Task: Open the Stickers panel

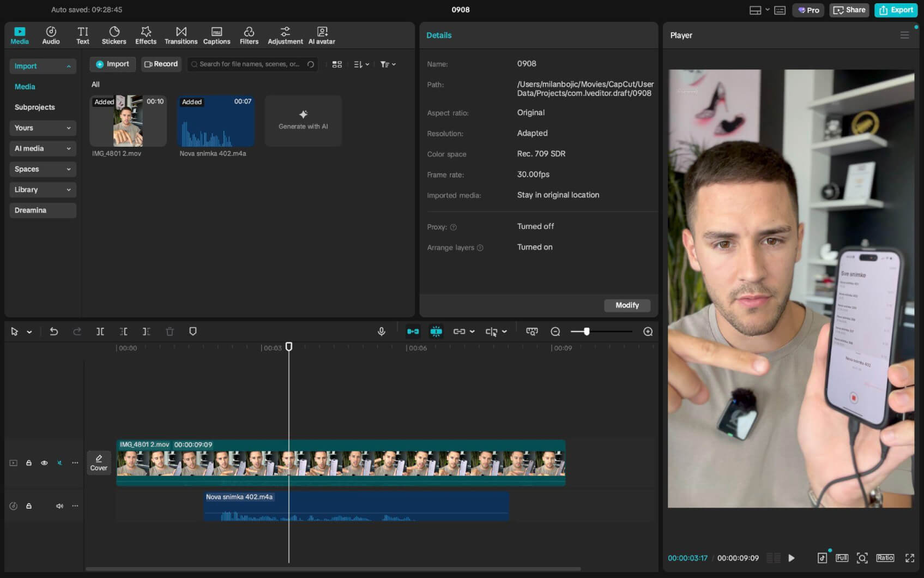Action: click(114, 35)
